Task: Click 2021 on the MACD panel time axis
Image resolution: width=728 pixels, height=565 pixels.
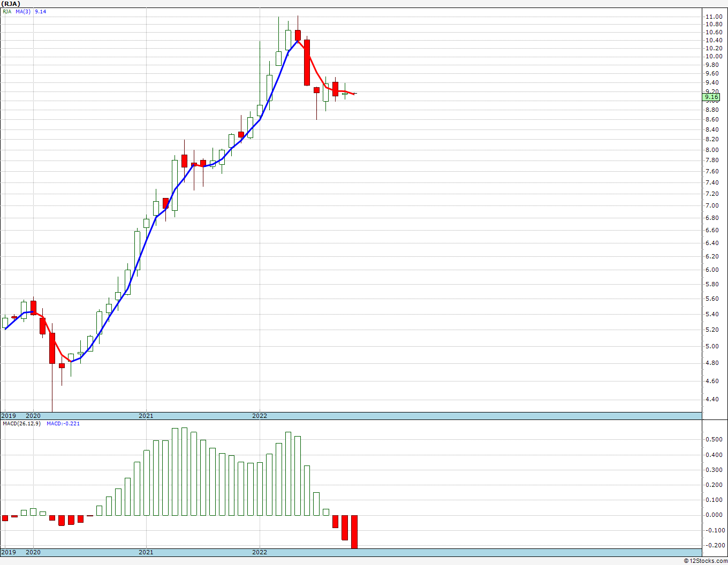Action: point(146,552)
